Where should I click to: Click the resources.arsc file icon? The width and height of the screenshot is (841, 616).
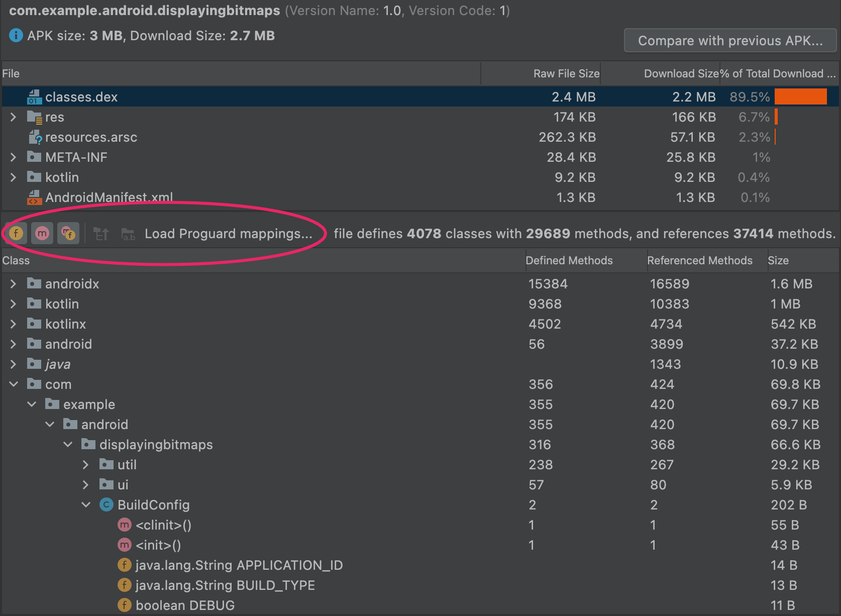(x=35, y=137)
